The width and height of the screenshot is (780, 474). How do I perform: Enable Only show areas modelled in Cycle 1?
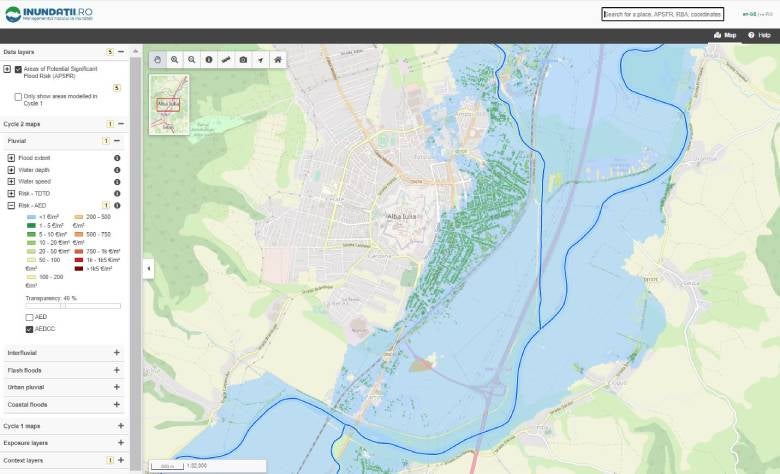[x=18, y=97]
